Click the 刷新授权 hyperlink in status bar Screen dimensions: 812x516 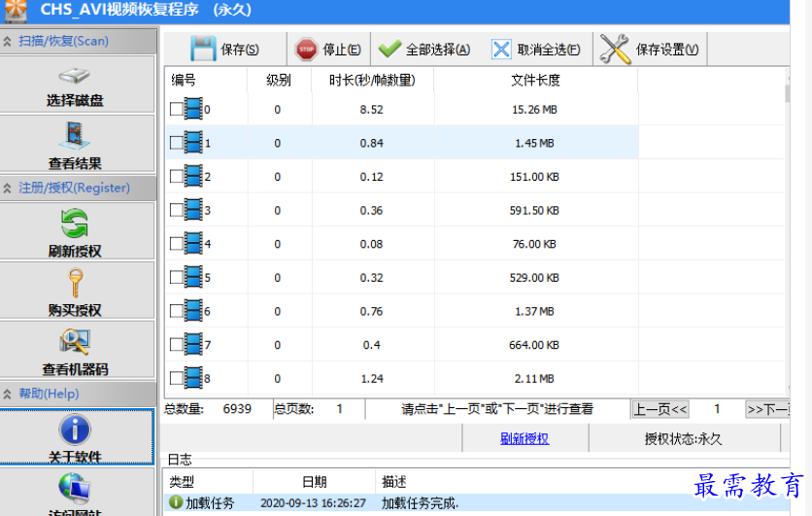point(524,438)
